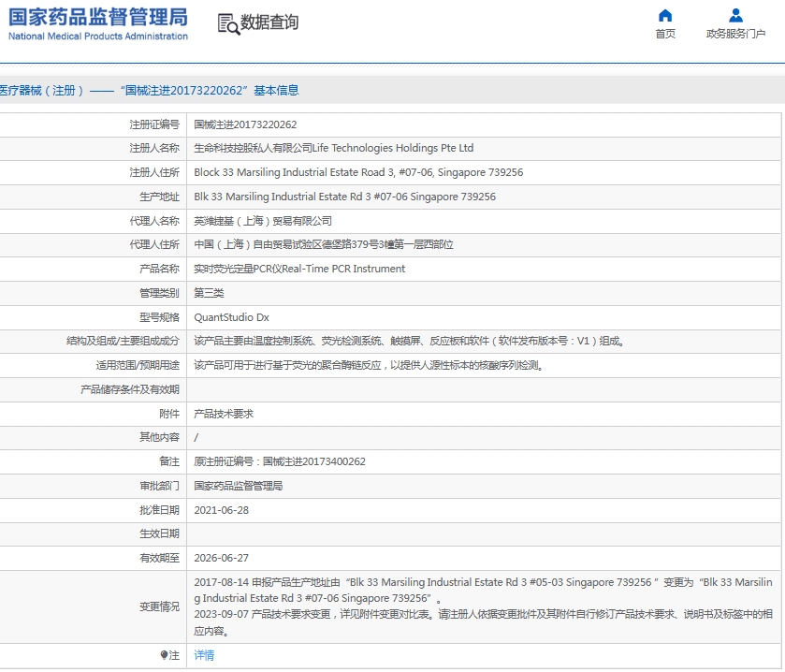Click the QuantStudio Dx model cell
This screenshot has width=785, height=672.
coord(227,316)
